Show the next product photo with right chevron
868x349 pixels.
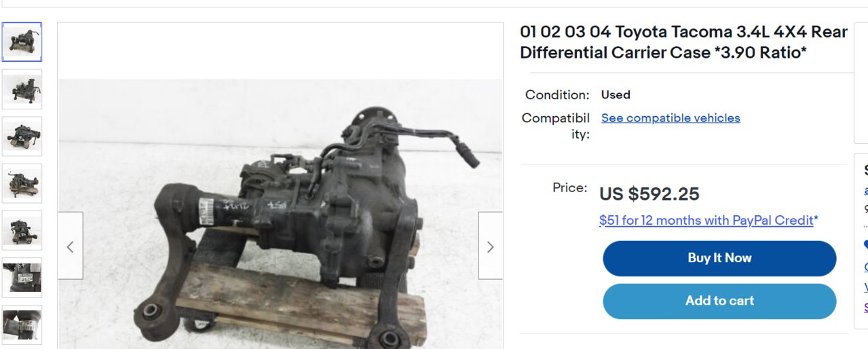491,246
